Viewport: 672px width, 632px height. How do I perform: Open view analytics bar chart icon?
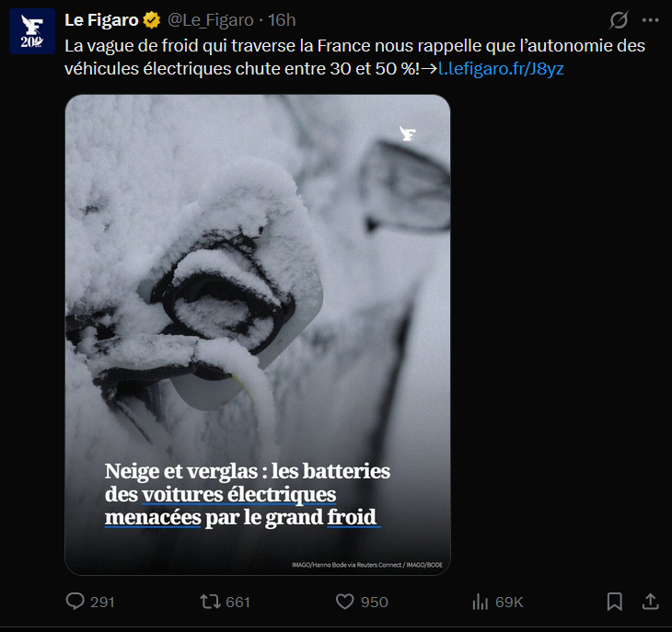(480, 602)
